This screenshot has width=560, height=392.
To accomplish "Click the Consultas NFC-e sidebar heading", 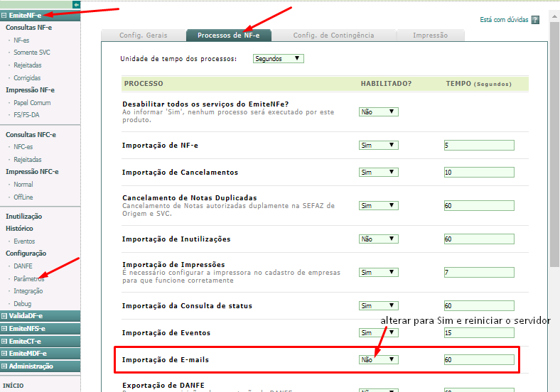I will click(x=31, y=135).
